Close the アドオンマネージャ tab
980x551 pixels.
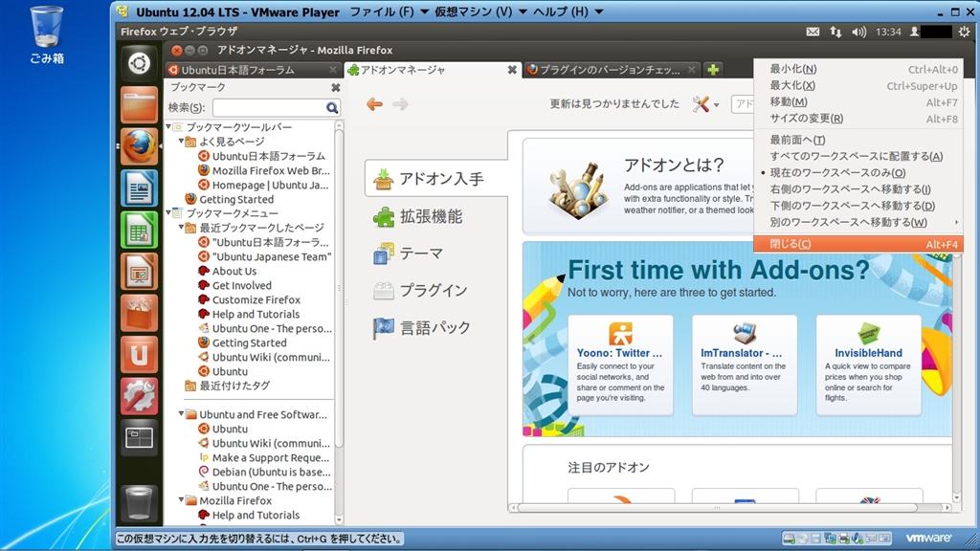tap(512, 70)
